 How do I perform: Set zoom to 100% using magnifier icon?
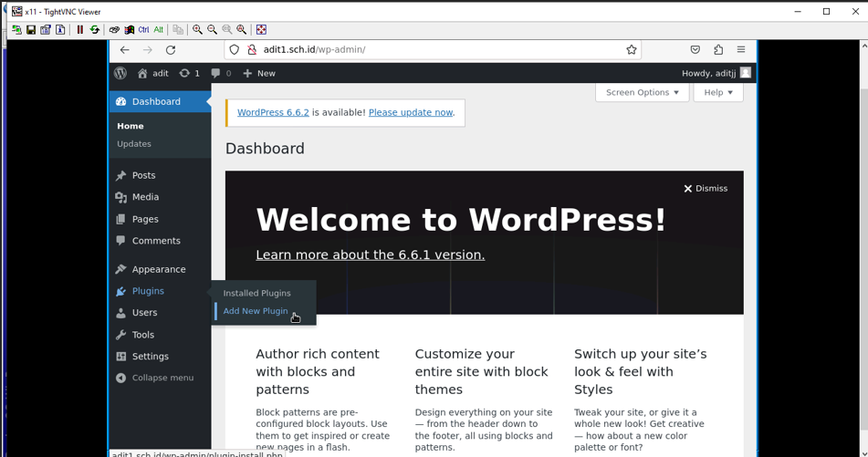tap(227, 30)
